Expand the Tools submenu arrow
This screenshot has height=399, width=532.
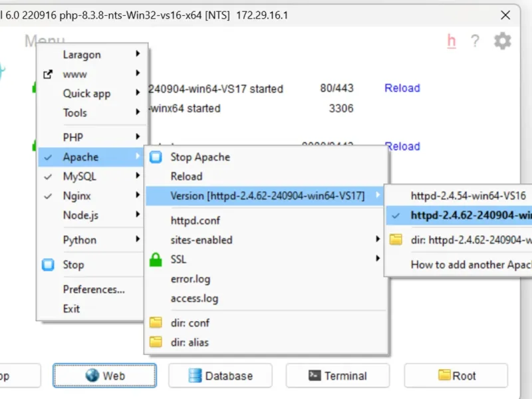[x=138, y=112]
